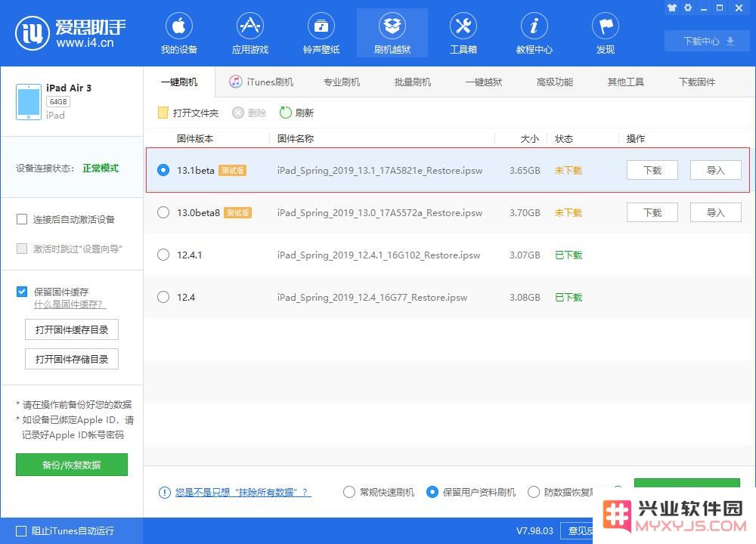Viewport: 756px width, 544px height.
Task: Click the i4 爱思助手 logo
Action: (70, 32)
